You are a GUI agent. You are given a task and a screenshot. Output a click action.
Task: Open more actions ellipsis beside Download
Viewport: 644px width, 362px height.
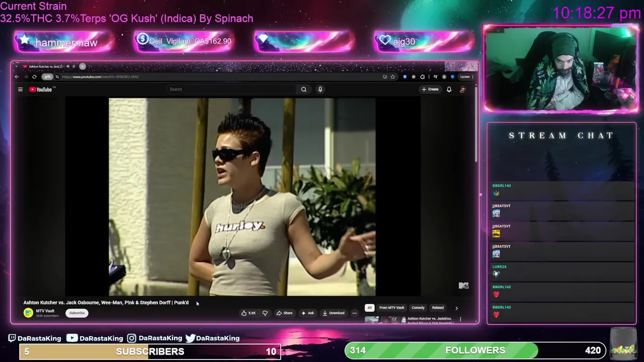[354, 313]
